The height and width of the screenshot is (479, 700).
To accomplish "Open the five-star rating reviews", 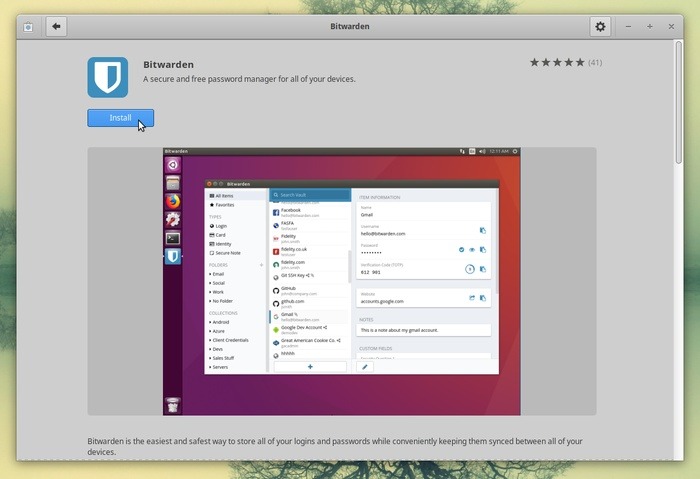I will (557, 62).
